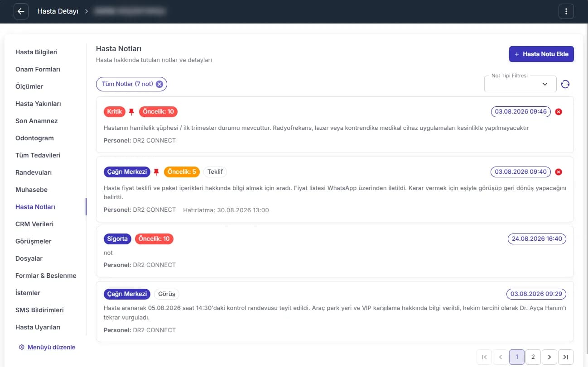Go to Hasta Uyarıları
The height and width of the screenshot is (367, 588).
coord(38,327)
